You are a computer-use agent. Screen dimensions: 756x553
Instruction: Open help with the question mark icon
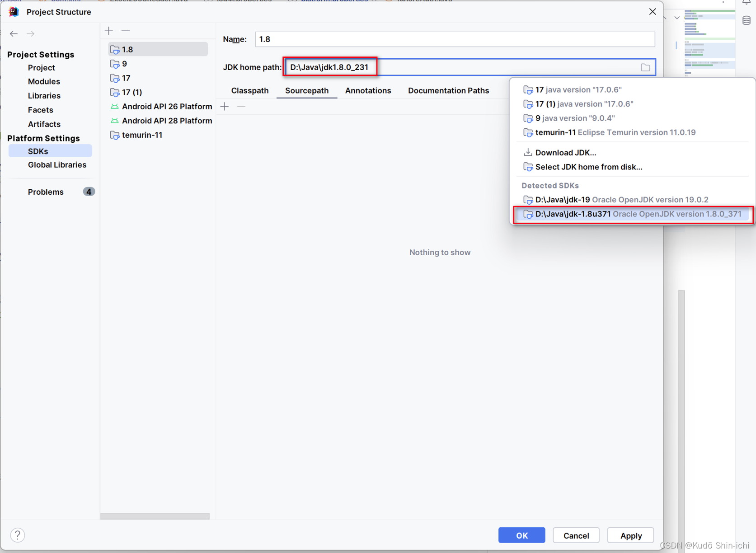point(17,535)
